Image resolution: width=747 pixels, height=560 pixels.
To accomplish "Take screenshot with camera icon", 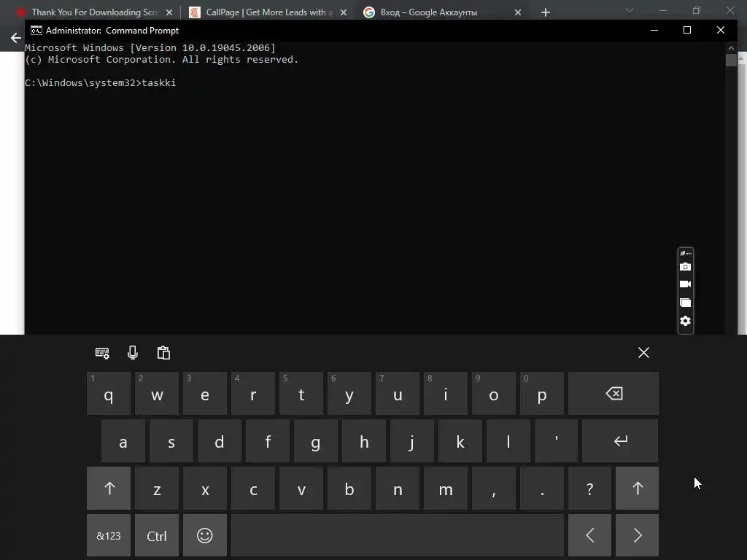I will click(685, 267).
